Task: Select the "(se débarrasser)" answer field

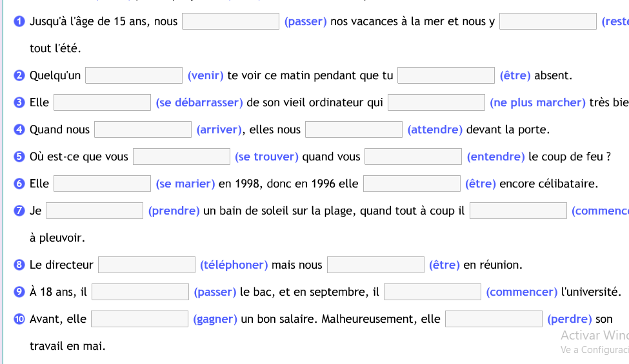Action: click(x=102, y=102)
